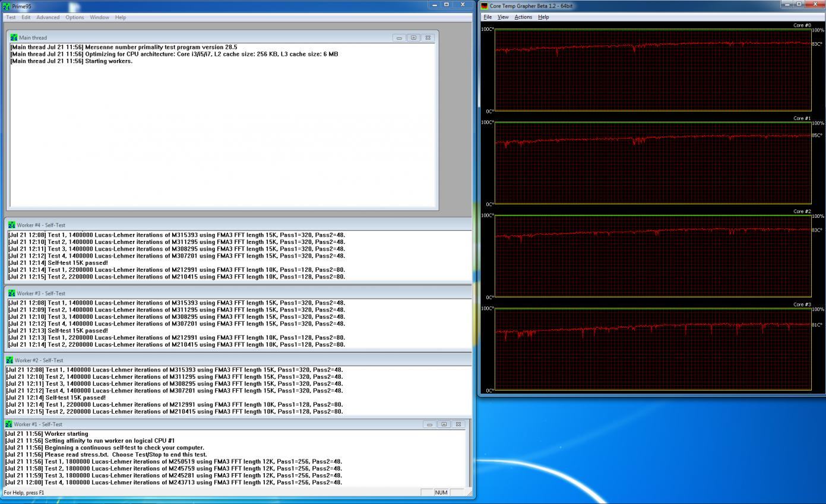Click the Core Temp Grapher title bar icon

485,6
